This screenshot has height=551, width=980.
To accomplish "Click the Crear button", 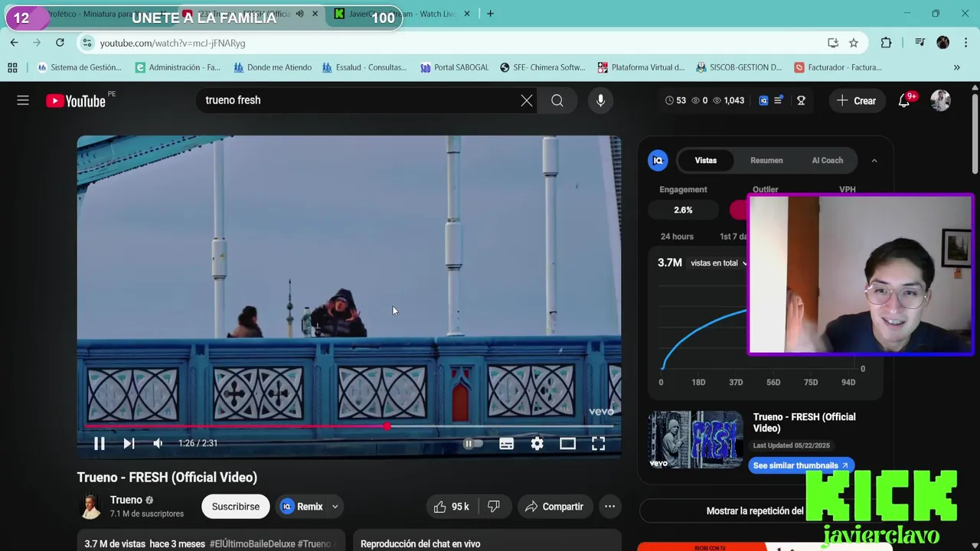I will click(x=856, y=100).
